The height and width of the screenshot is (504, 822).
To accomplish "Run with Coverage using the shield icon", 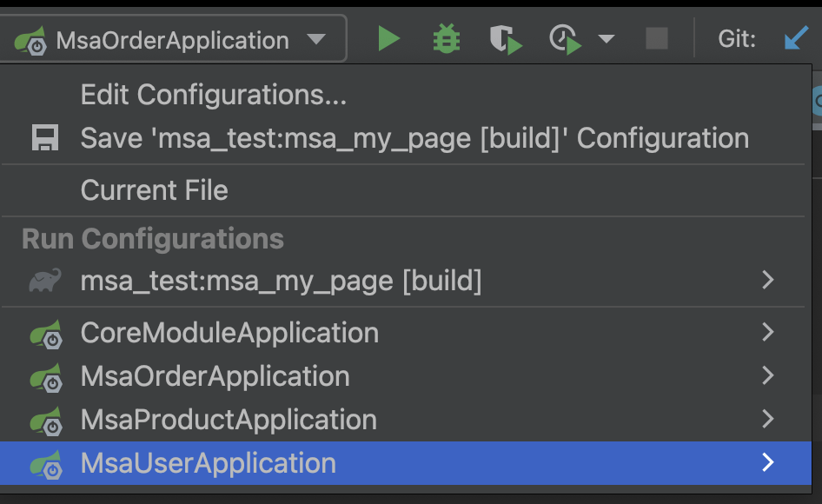I will (506, 39).
